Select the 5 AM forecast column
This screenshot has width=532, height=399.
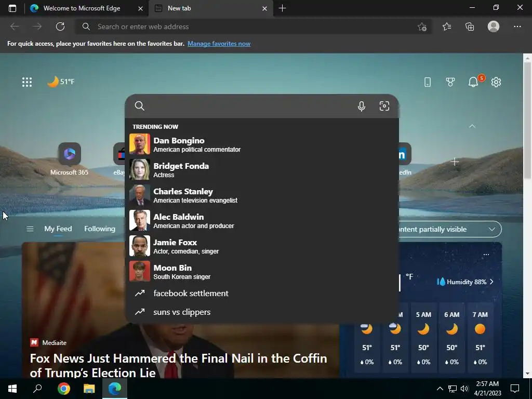(x=423, y=337)
